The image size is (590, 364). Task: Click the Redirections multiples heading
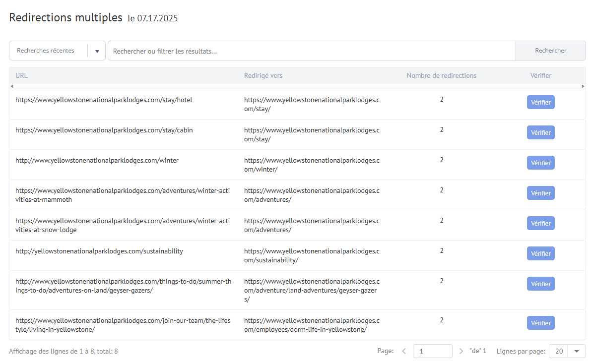66,17
